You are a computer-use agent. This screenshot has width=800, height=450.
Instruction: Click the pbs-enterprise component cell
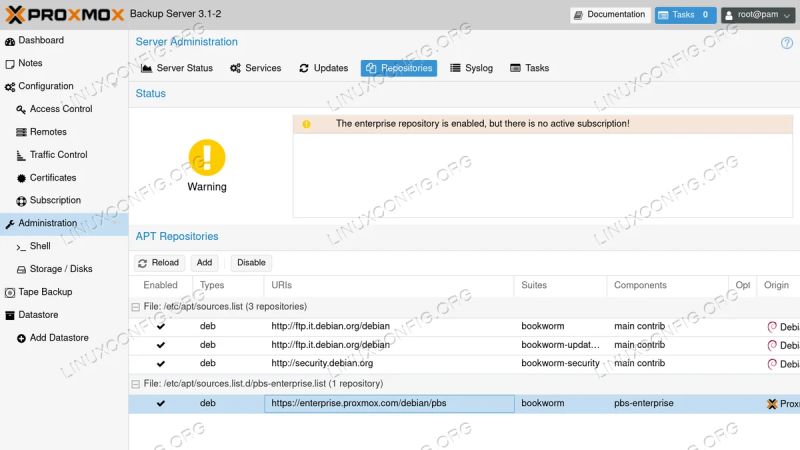(668, 404)
